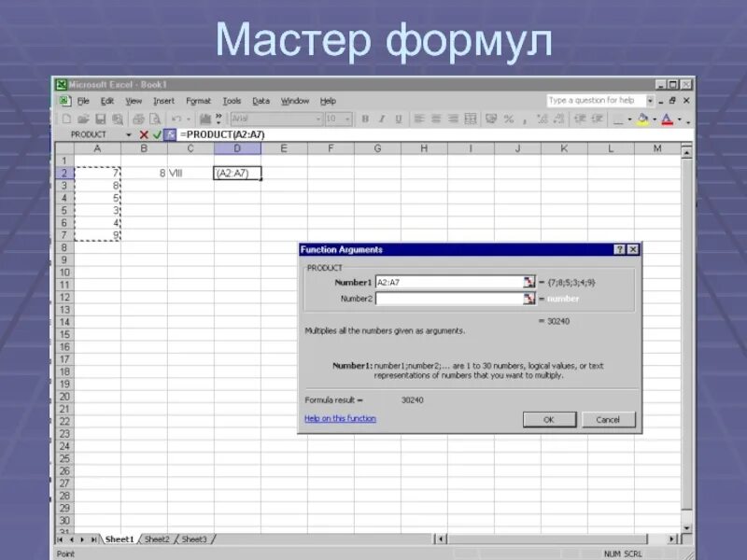Open Help on this function link
The image size is (747, 560).
point(340,418)
